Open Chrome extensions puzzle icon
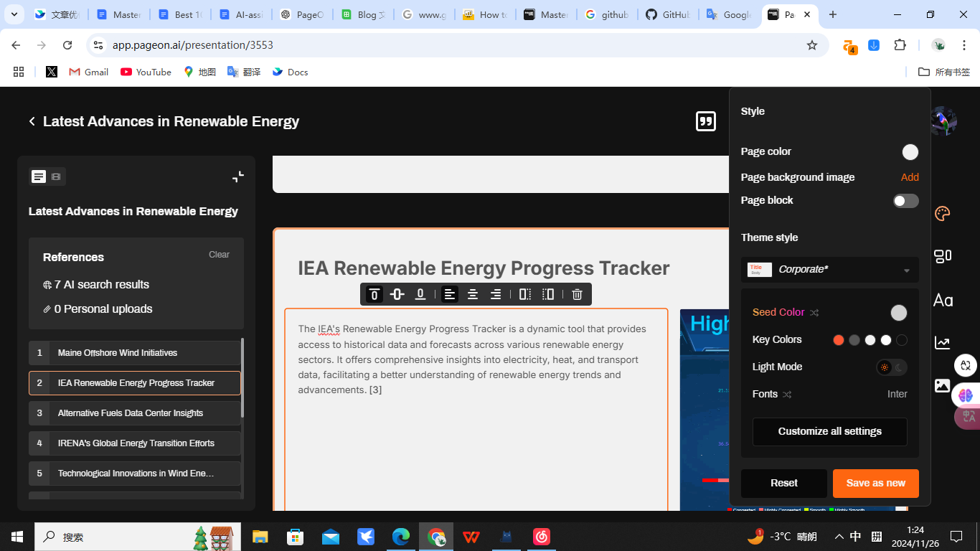Image resolution: width=980 pixels, height=551 pixels. point(900,45)
